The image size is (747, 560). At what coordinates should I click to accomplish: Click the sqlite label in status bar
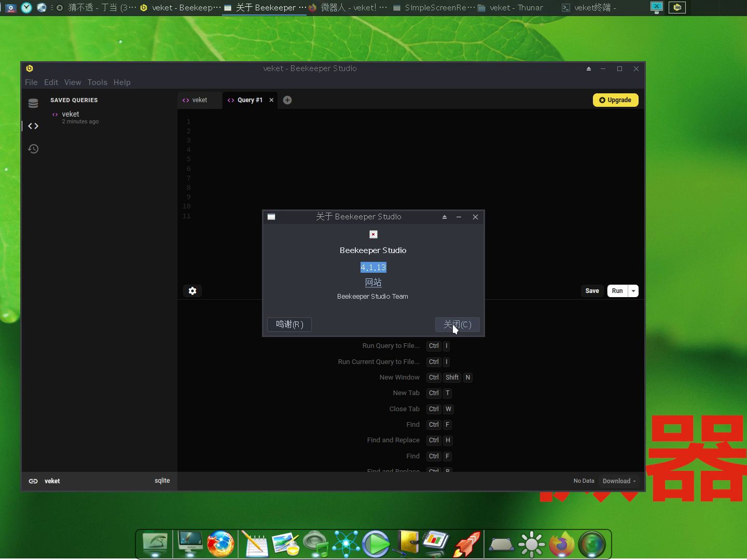[162, 481]
